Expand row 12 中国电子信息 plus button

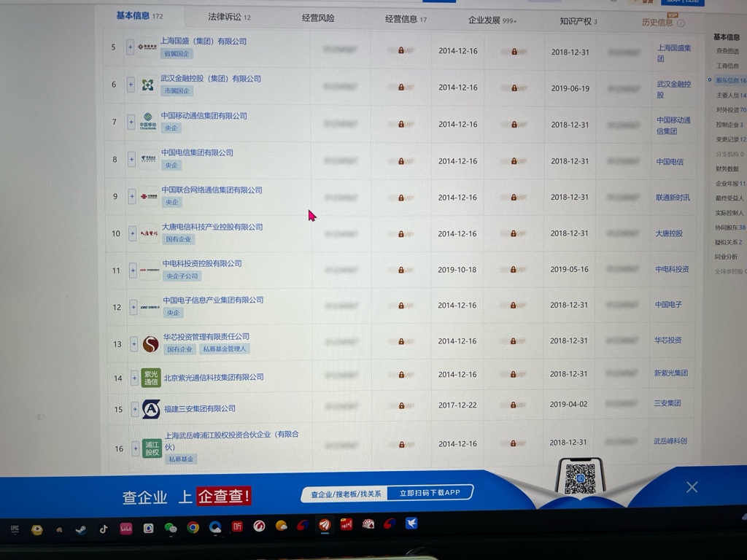(x=133, y=307)
